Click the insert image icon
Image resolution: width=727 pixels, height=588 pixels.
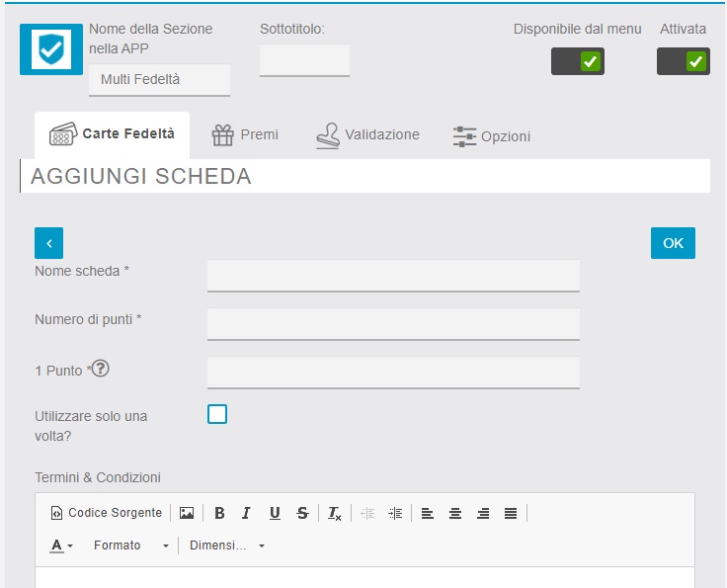187,513
